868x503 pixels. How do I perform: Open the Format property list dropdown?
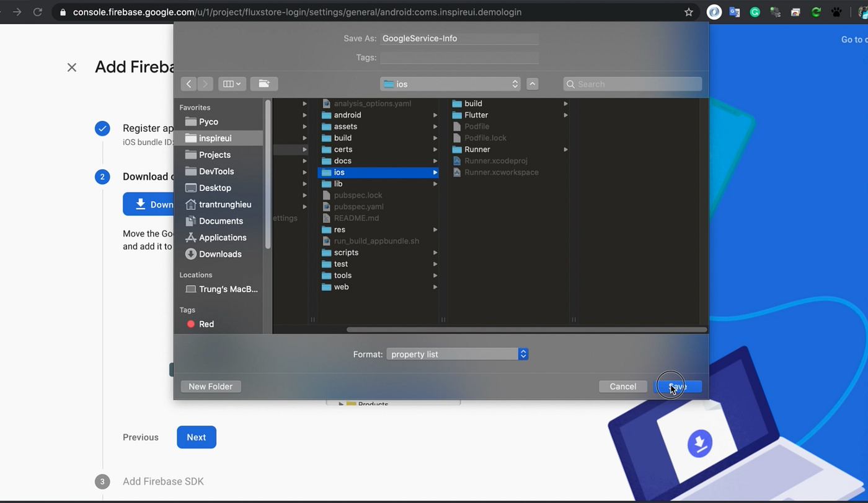[457, 354]
